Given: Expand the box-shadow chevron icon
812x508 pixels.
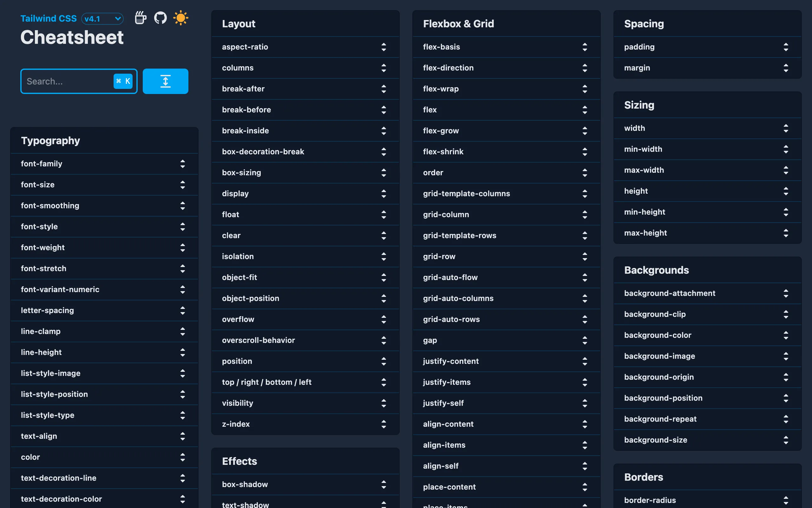Looking at the screenshot, I should (x=383, y=485).
